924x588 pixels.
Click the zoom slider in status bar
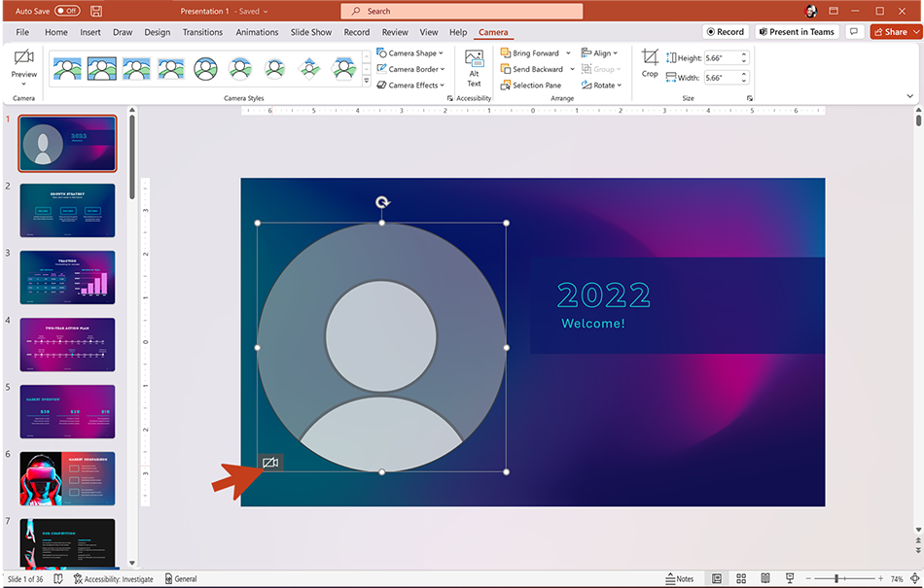click(x=836, y=579)
